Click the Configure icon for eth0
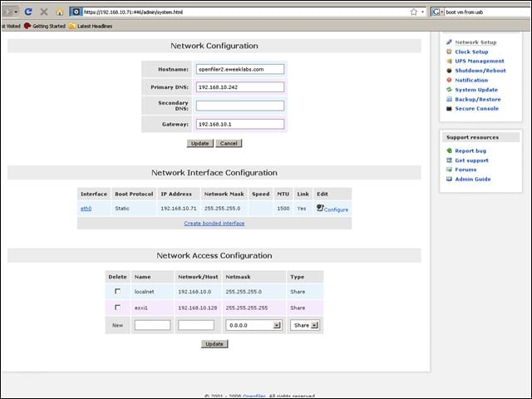The height and width of the screenshot is (399, 532). pyautogui.click(x=320, y=208)
